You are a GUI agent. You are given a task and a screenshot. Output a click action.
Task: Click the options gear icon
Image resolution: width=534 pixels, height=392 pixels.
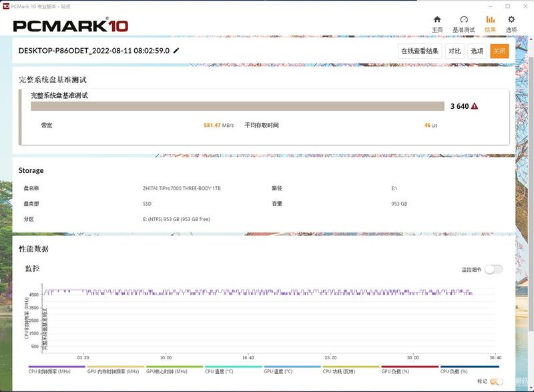[x=511, y=19]
